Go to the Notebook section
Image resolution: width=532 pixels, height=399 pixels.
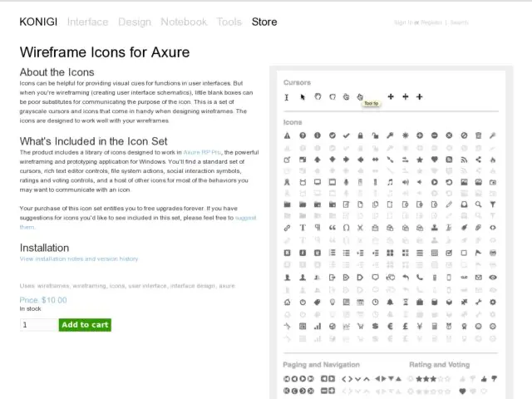coord(184,22)
